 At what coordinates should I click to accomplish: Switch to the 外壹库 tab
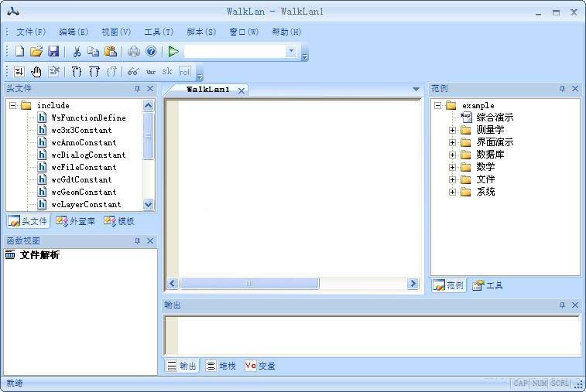tap(76, 221)
